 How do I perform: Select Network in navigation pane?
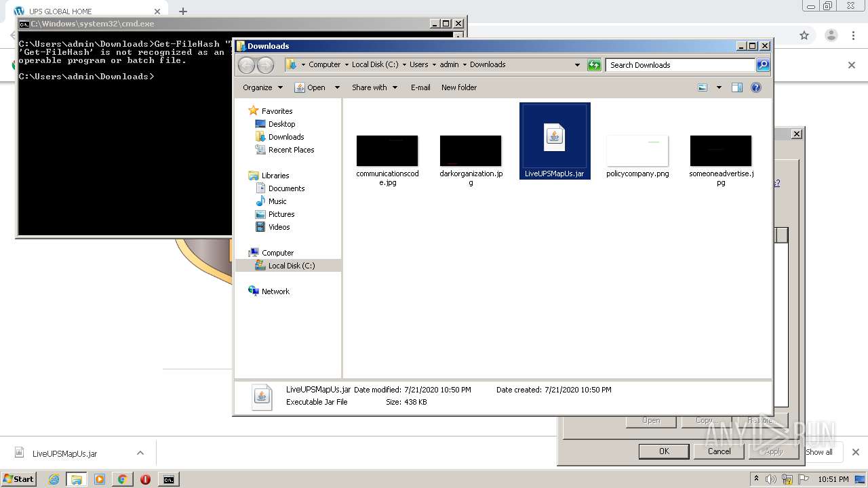tap(275, 291)
